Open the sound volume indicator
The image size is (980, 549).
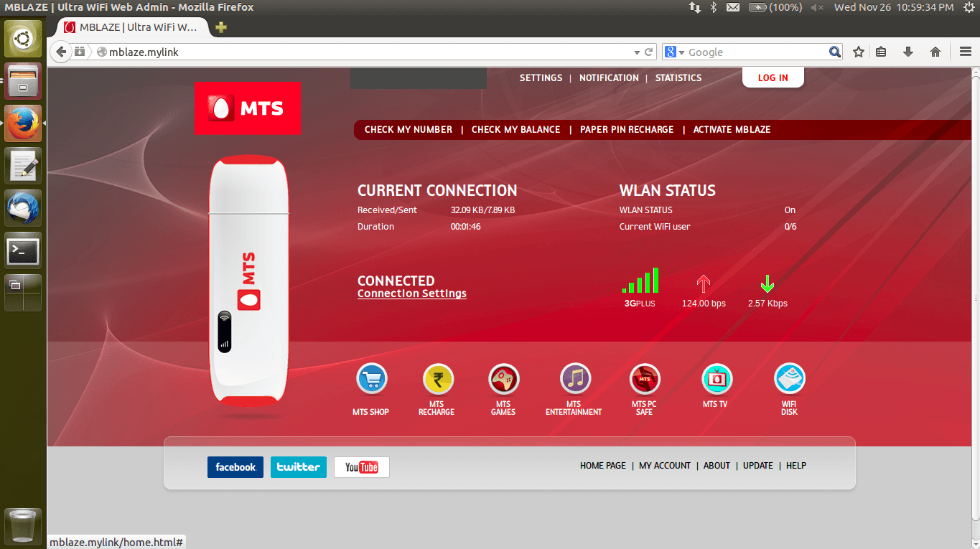tap(817, 7)
